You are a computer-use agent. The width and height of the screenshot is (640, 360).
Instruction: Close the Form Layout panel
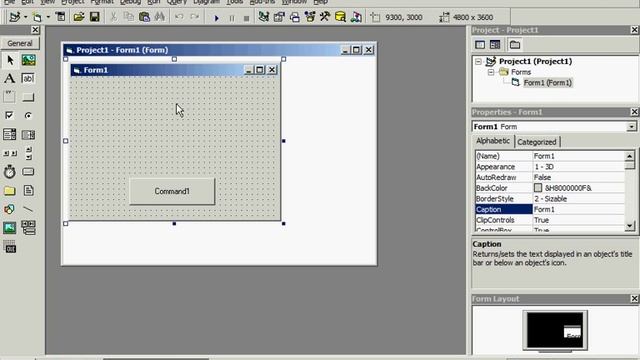[x=634, y=299]
